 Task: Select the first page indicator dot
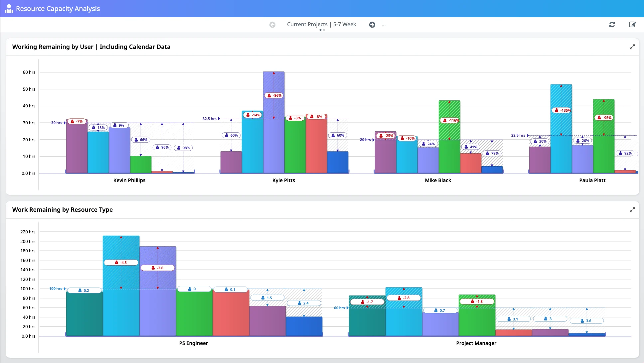click(x=320, y=30)
